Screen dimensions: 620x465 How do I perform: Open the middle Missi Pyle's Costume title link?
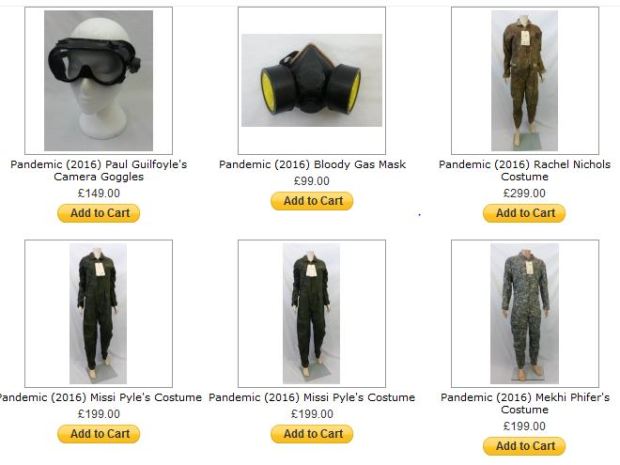click(312, 397)
